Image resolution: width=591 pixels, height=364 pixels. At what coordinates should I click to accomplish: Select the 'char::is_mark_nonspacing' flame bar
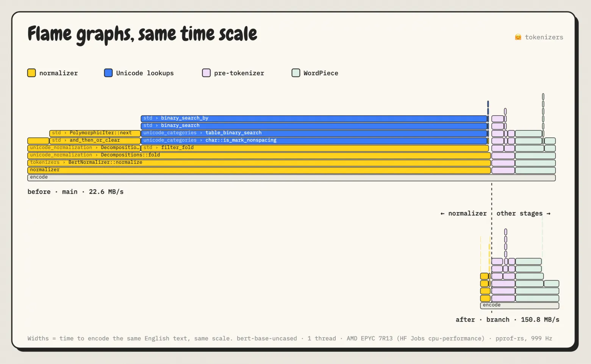click(314, 141)
